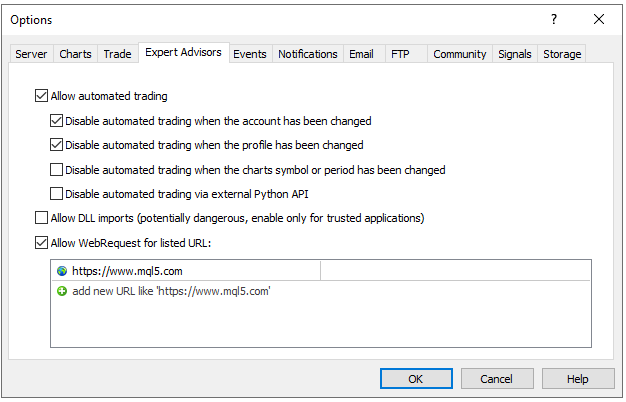The height and width of the screenshot is (402, 626).
Task: Uncheck disable trading when profile has been changed
Action: tap(57, 145)
